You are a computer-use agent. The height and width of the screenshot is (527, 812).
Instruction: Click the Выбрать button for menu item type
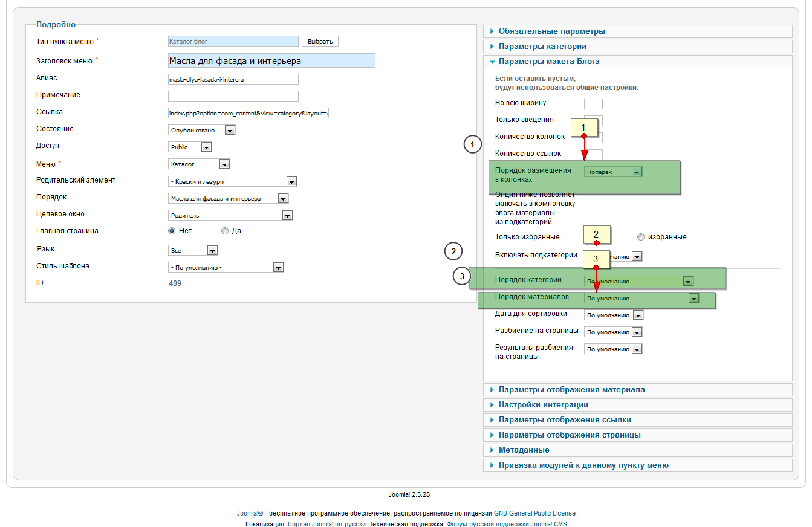[x=320, y=41]
